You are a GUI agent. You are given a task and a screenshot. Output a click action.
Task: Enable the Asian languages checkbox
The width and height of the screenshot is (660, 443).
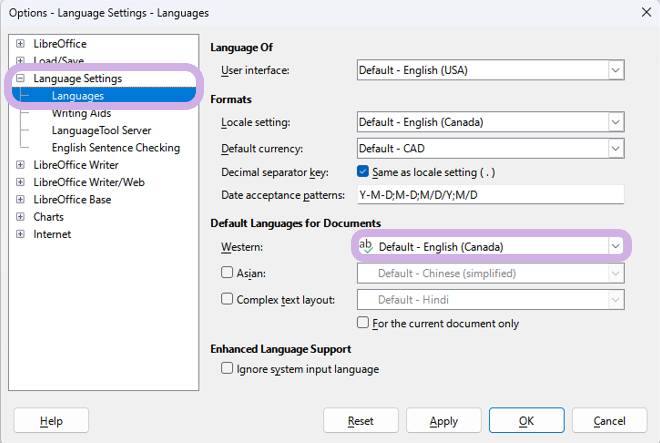pyautogui.click(x=227, y=272)
